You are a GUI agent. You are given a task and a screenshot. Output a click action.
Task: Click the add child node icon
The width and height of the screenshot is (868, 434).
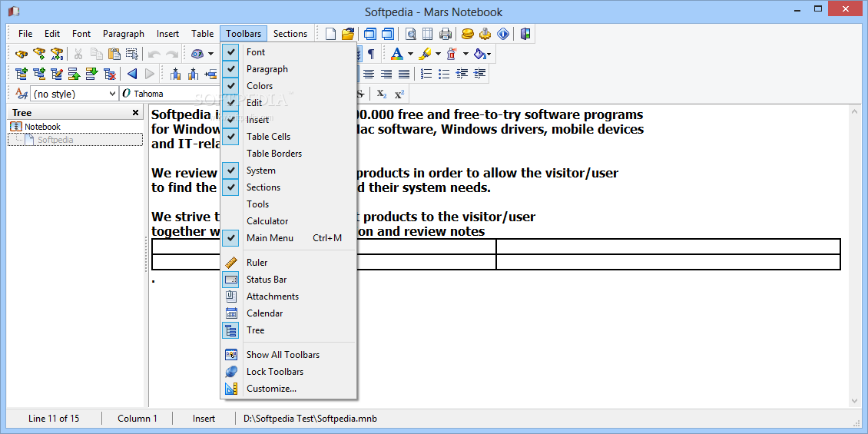39,74
